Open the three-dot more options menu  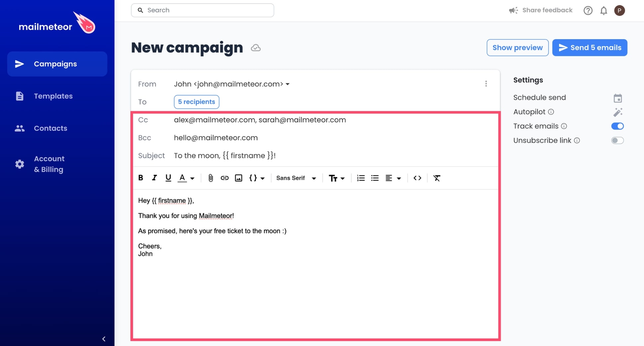coord(486,84)
